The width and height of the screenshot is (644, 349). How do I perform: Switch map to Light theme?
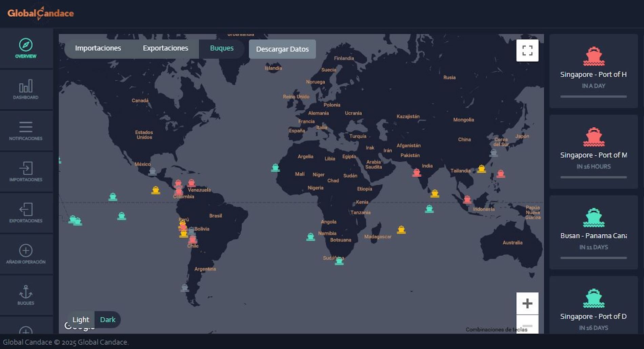click(x=81, y=320)
